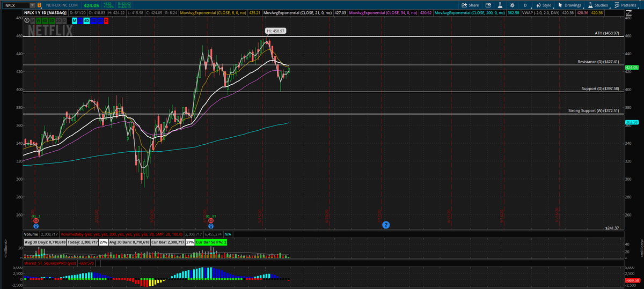Click the red earnings icon under $1.3
This screenshot has width=644, height=289.
[x=36, y=220]
